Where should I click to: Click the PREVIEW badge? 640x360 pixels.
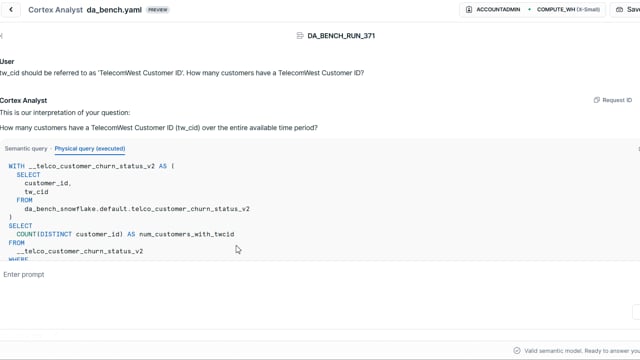click(x=158, y=10)
